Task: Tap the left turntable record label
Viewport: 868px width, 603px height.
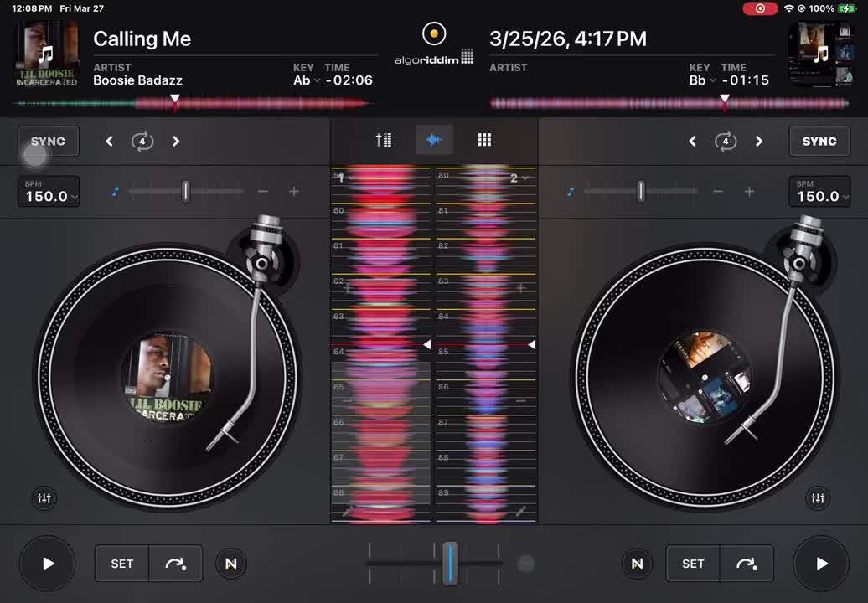Action: [x=167, y=377]
